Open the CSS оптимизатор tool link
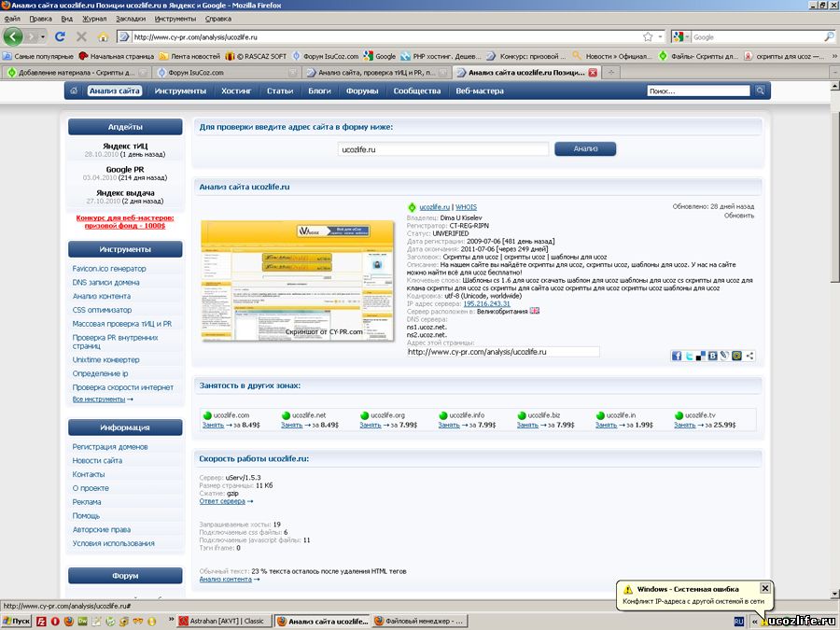The height and width of the screenshot is (630, 840). 102,310
